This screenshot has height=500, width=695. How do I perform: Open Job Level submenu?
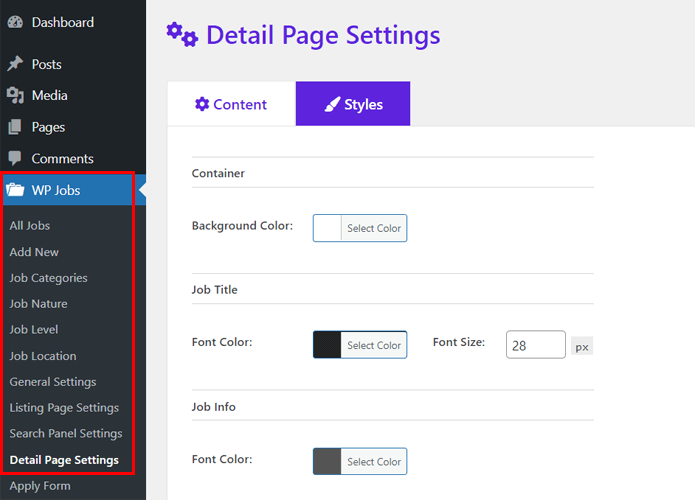pos(34,330)
